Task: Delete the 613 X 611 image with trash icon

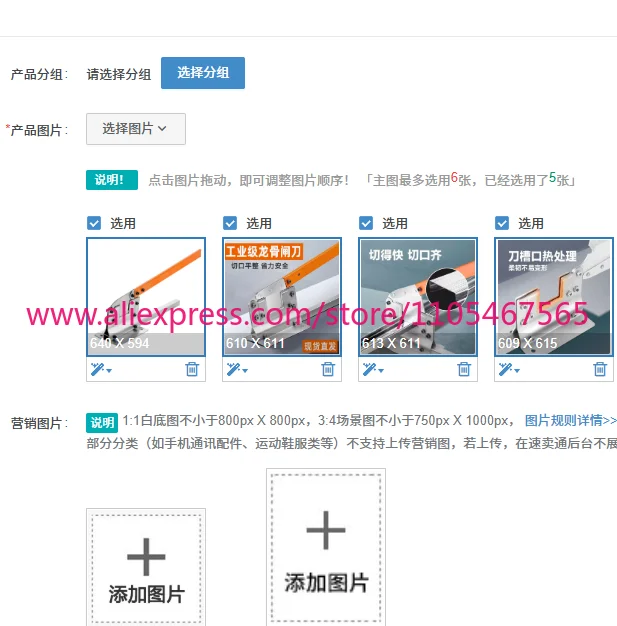Action: click(x=464, y=369)
